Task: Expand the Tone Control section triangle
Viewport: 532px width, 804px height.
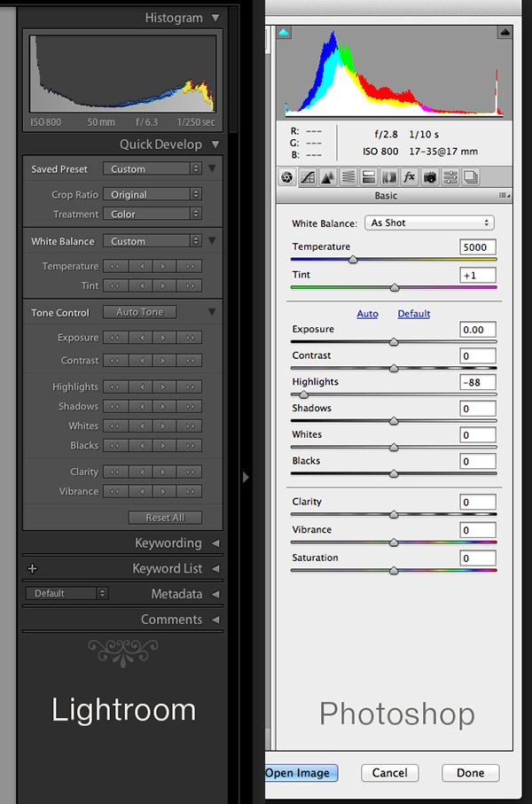Action: (x=212, y=312)
